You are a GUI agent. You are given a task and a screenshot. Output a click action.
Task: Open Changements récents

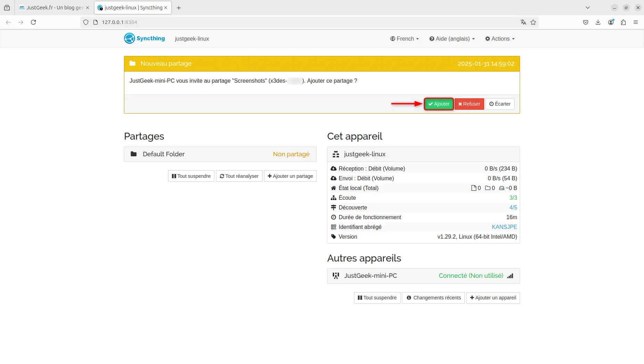(433, 298)
